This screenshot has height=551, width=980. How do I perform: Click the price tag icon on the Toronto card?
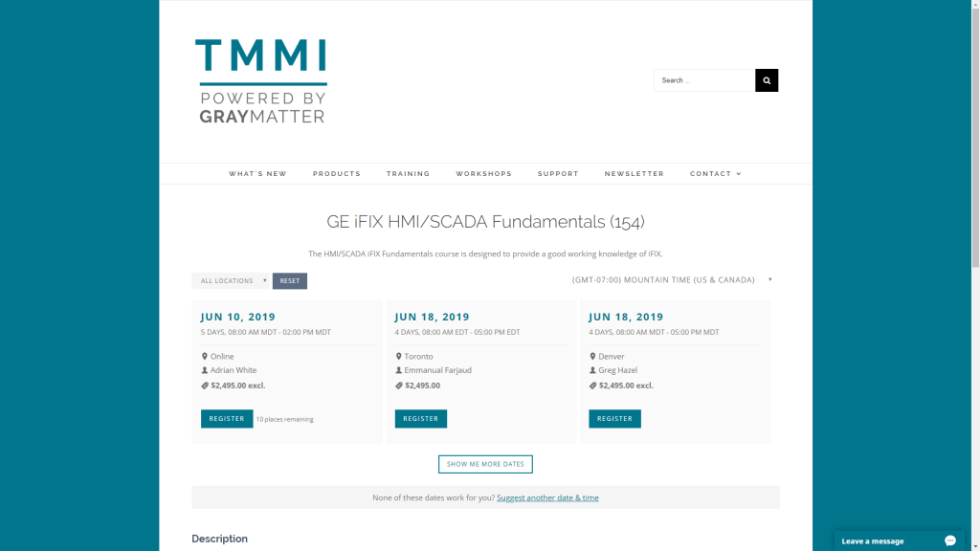[399, 386]
